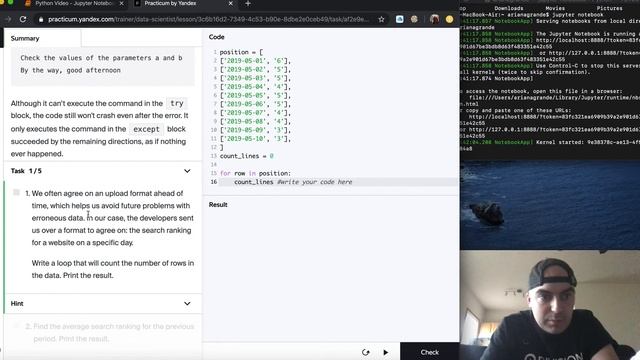Toggle the checkbox for task 2
Viewport: 640px width, 360px height.
pos(16,325)
